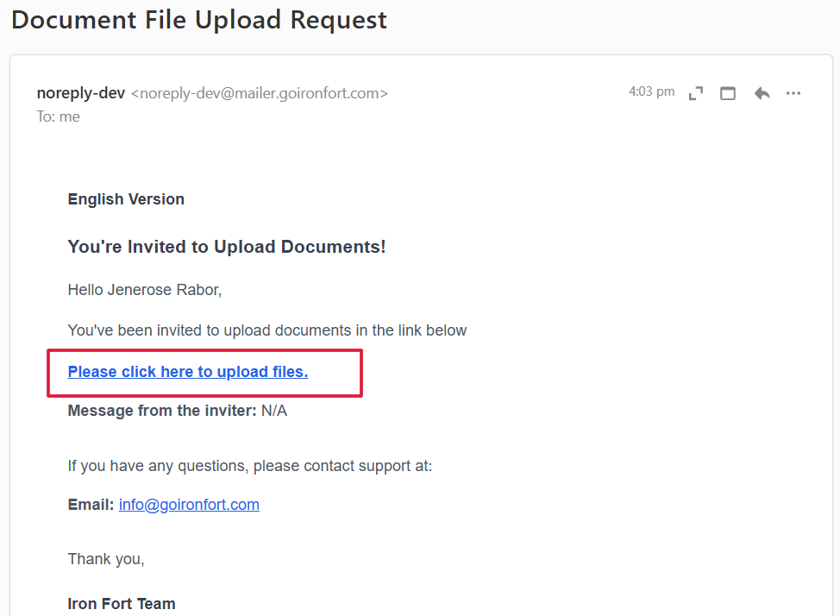
Task: Click the 'To: me' recipient line
Action: pos(59,116)
